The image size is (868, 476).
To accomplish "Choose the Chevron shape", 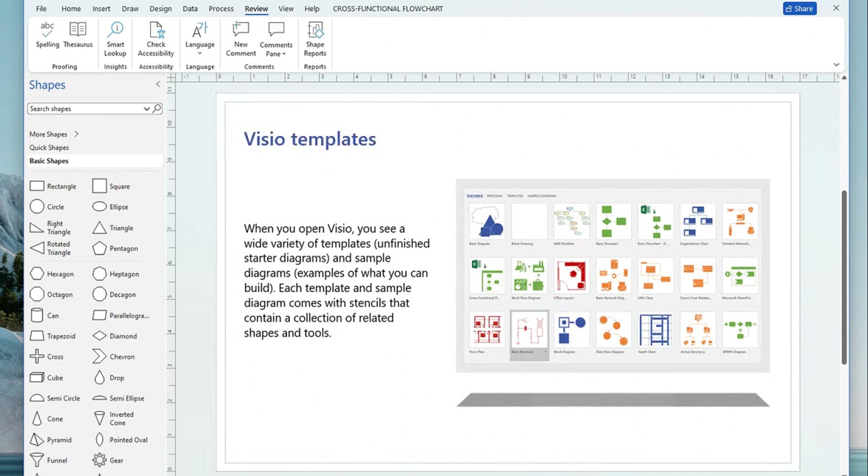I will [114, 357].
